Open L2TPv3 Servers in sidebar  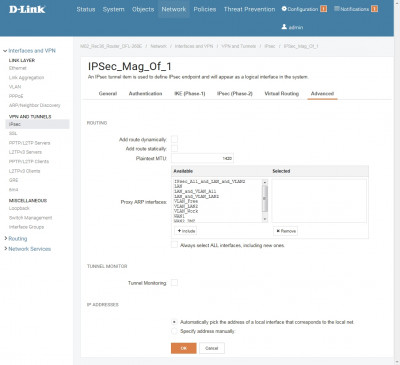(x=25, y=152)
